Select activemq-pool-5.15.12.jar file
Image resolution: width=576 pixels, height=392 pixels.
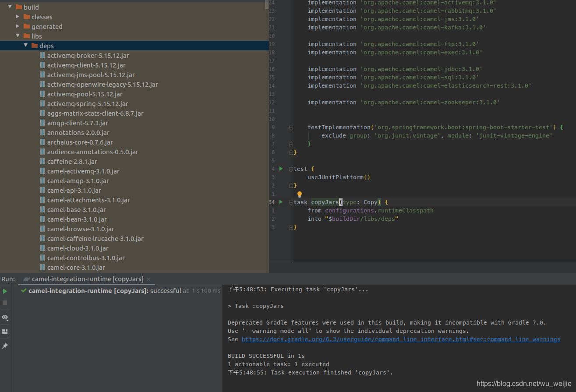(85, 94)
